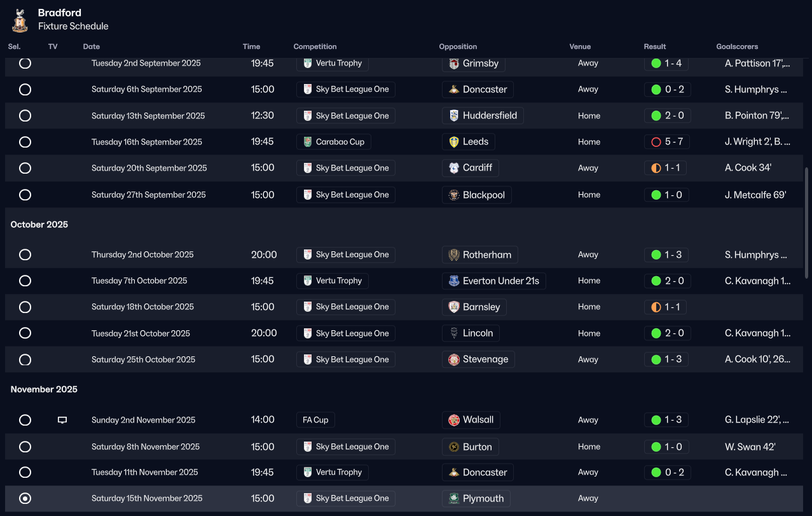Screen dimensions: 812x516
Task: Click the red loss indicator for Leeds result
Action: coord(656,142)
